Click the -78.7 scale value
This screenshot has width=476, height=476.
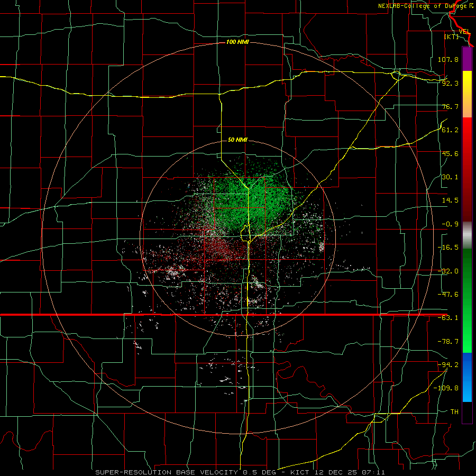click(448, 342)
